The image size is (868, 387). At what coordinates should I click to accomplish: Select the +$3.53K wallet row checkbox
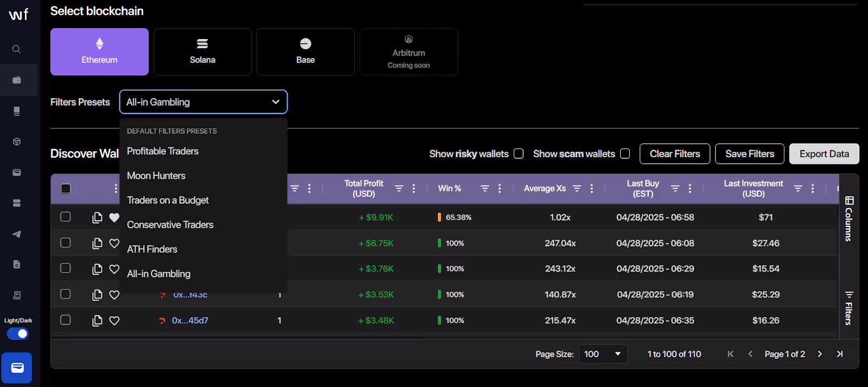click(x=66, y=294)
